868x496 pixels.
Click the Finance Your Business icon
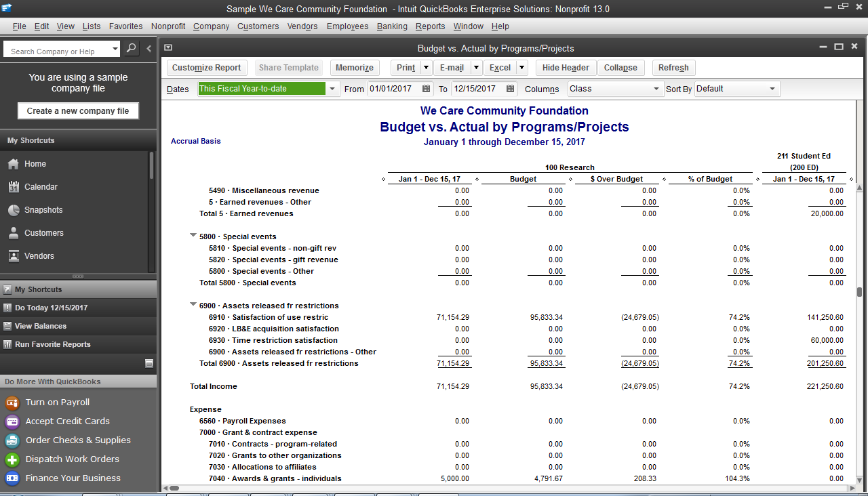[x=12, y=478]
